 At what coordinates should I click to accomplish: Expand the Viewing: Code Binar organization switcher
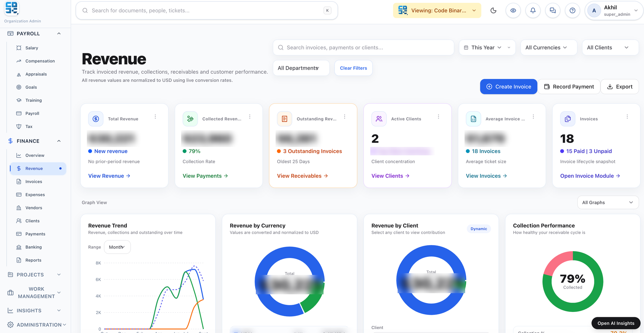(x=437, y=11)
